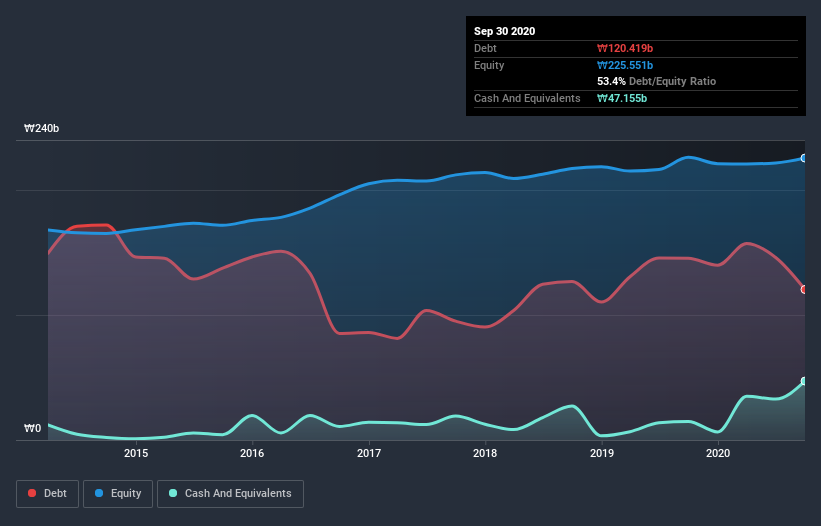Click the 2016 x-axis label
Screen dimensions: 821x526
[x=252, y=453]
